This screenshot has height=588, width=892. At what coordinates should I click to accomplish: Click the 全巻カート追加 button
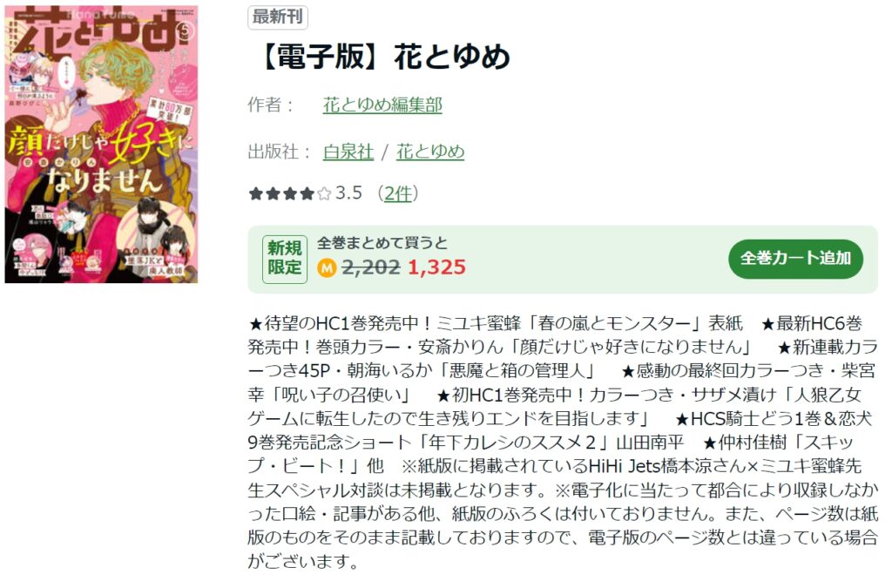pyautogui.click(x=795, y=259)
